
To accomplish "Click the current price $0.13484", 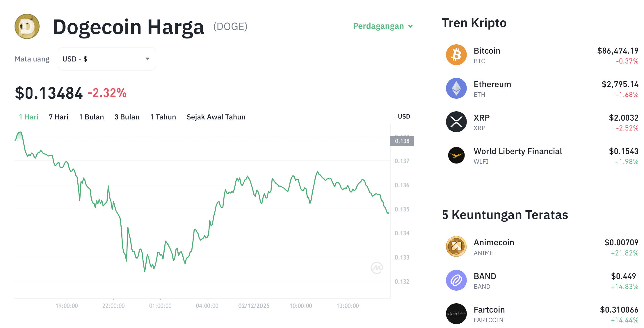I will coord(49,93).
